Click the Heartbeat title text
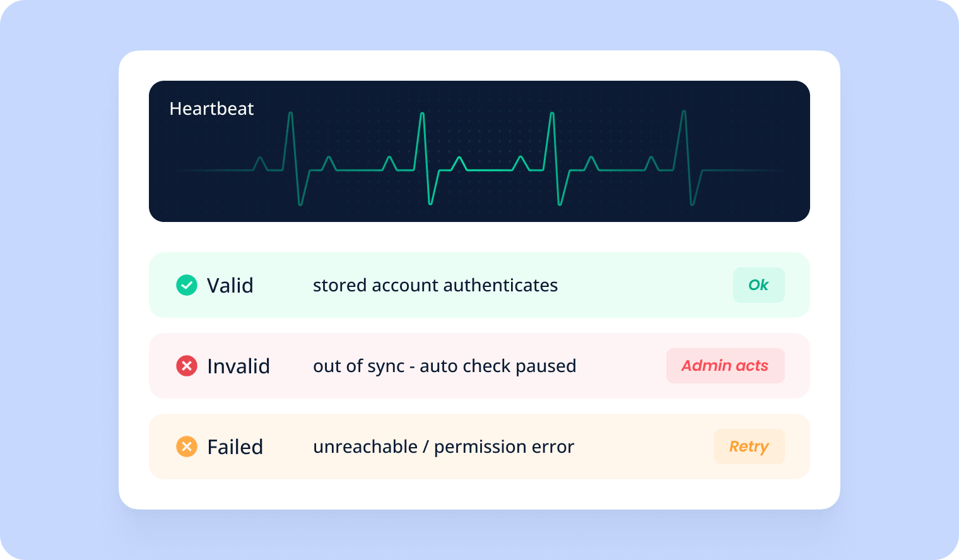 click(211, 108)
